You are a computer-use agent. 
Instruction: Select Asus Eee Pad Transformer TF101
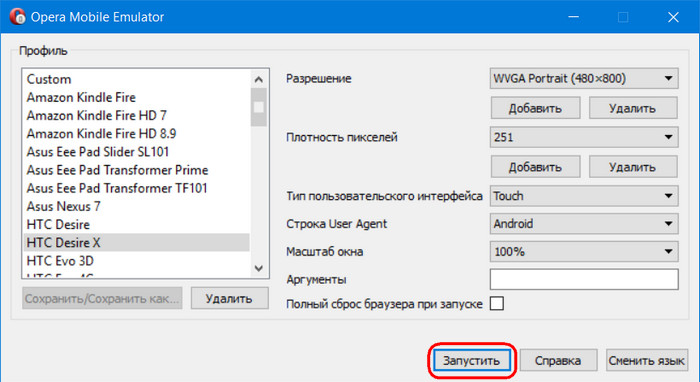click(137, 188)
